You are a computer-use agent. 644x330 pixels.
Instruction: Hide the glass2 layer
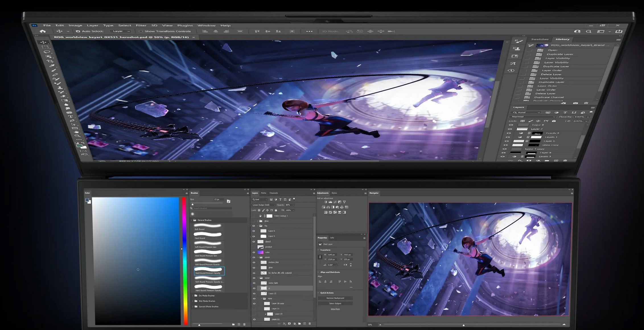[254, 241]
